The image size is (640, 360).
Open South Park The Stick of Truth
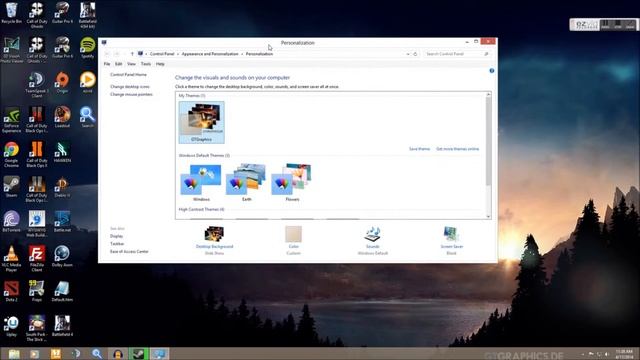click(x=37, y=328)
